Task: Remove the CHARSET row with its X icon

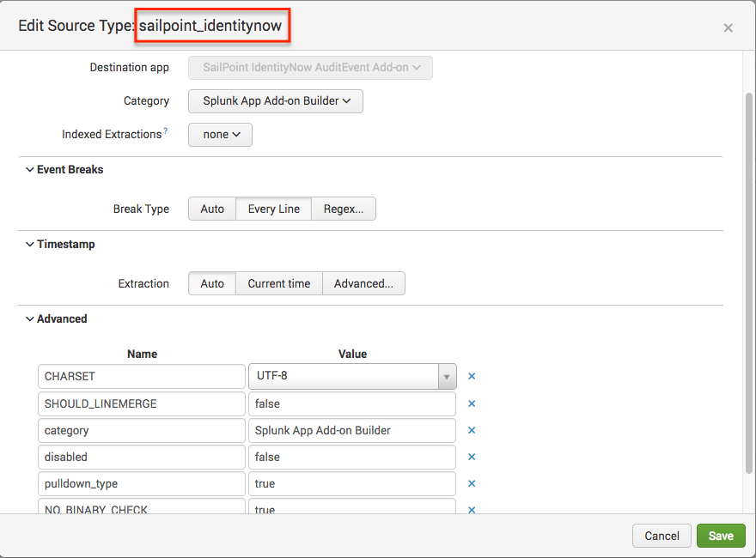Action: [472, 376]
